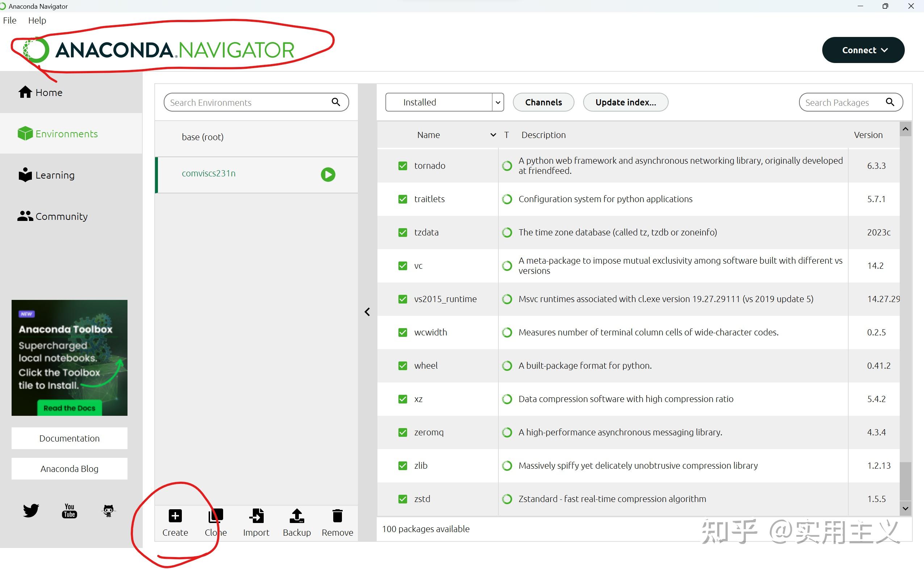Toggle the wheel package checkbox
This screenshot has height=569, width=924.
point(402,365)
